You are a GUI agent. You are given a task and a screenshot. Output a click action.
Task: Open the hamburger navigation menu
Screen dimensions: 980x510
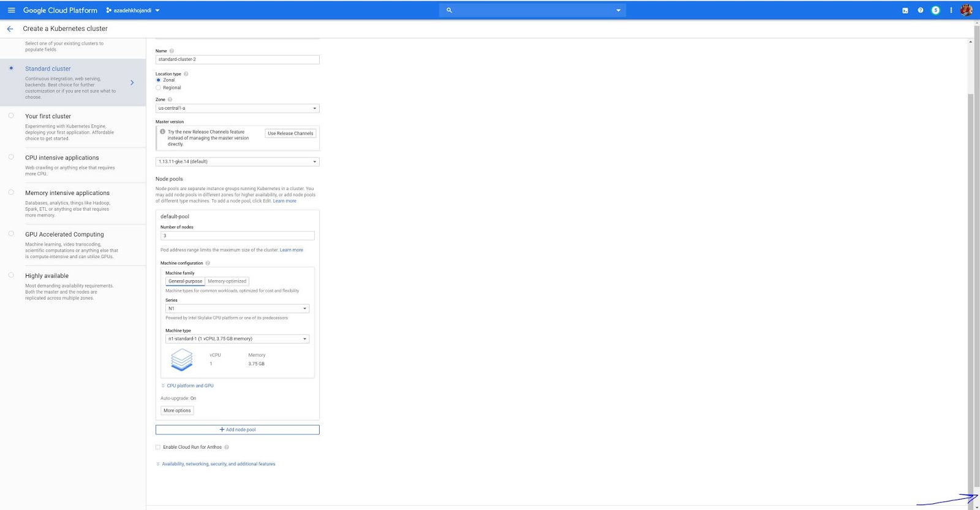(x=11, y=10)
